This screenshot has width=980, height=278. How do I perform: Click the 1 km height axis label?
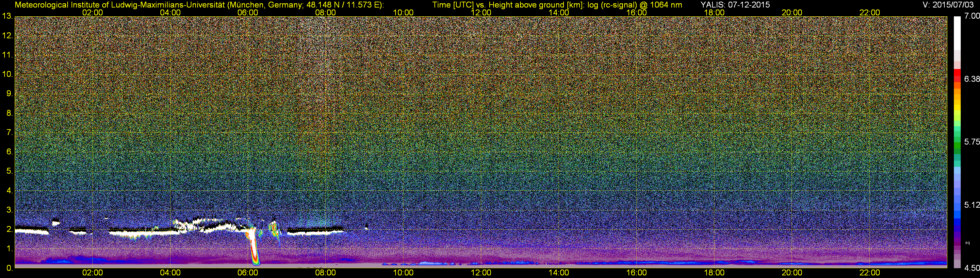9,248
